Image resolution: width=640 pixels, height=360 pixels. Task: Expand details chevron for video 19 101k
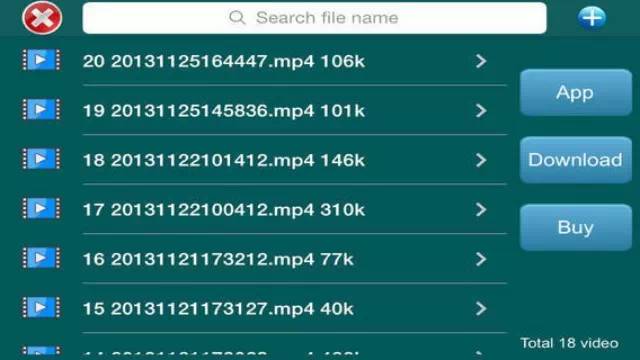tap(481, 111)
